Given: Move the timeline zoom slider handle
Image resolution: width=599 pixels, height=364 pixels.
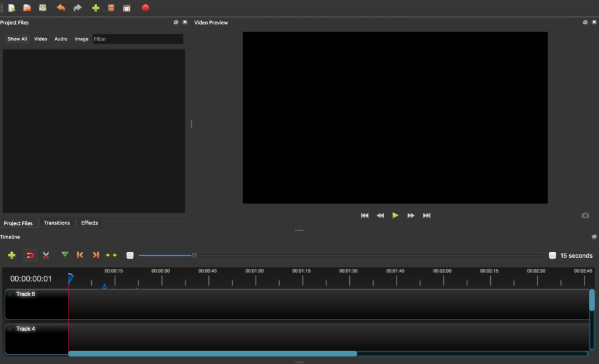Looking at the screenshot, I should pyautogui.click(x=194, y=255).
